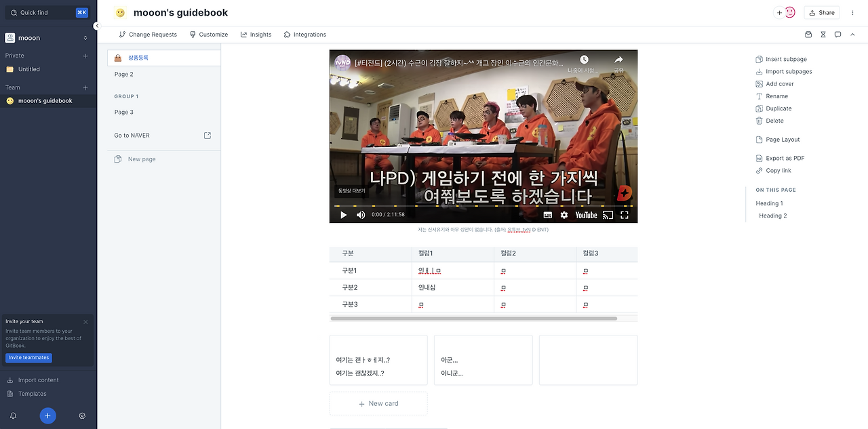
Task: Open Quick find search
Action: (47, 12)
